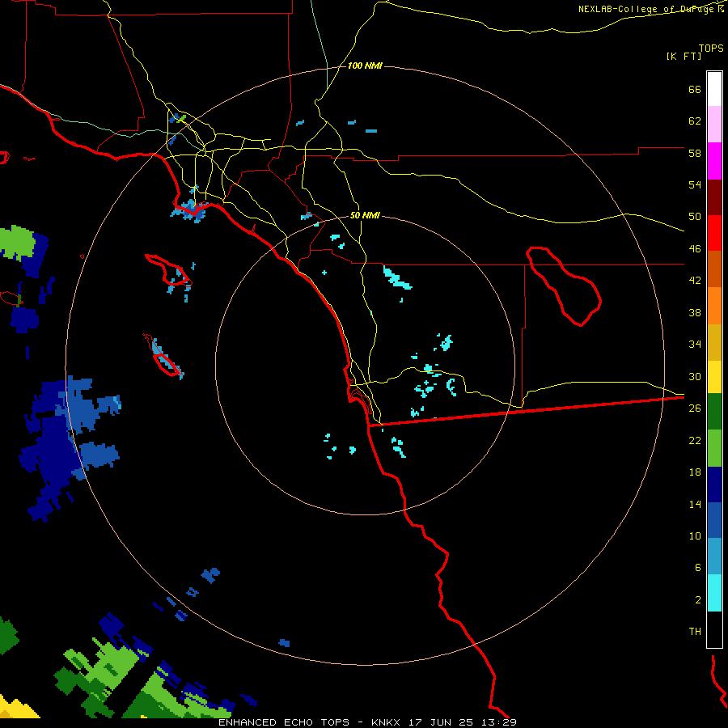This screenshot has height=728, width=728.
Task: Click the "100 NMI" range ring label
Action: tap(365, 66)
